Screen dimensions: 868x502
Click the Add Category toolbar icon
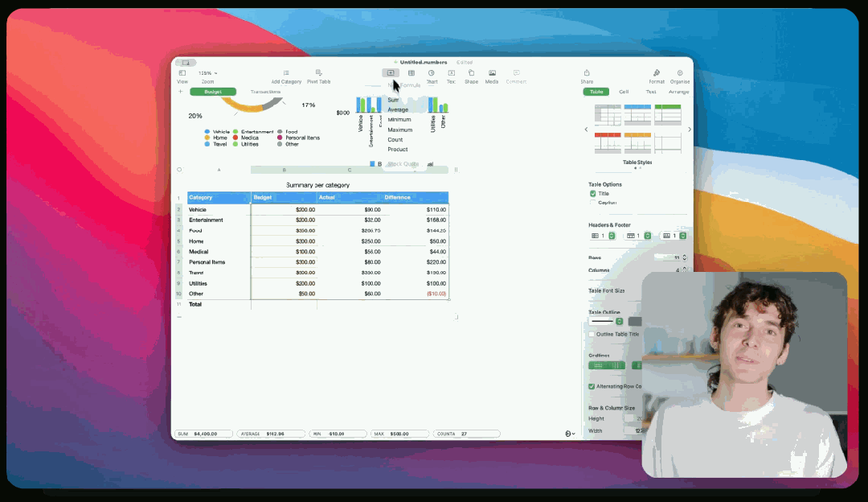pyautogui.click(x=286, y=73)
